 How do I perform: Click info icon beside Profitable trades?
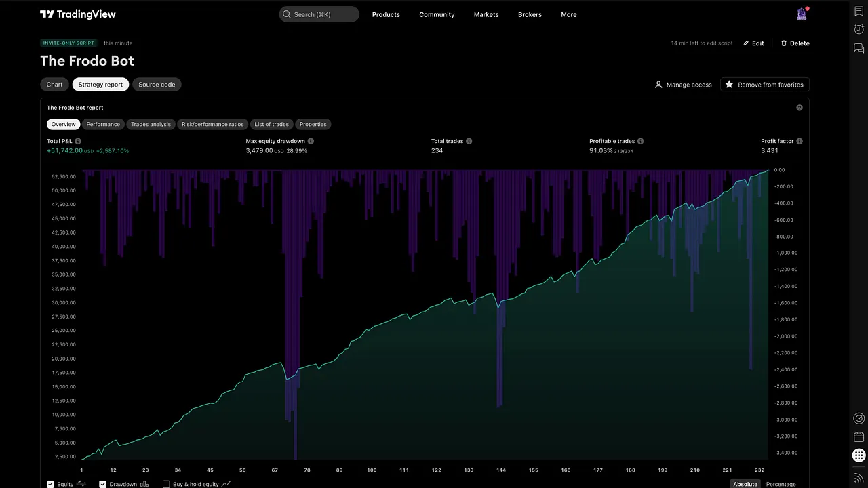tap(640, 141)
